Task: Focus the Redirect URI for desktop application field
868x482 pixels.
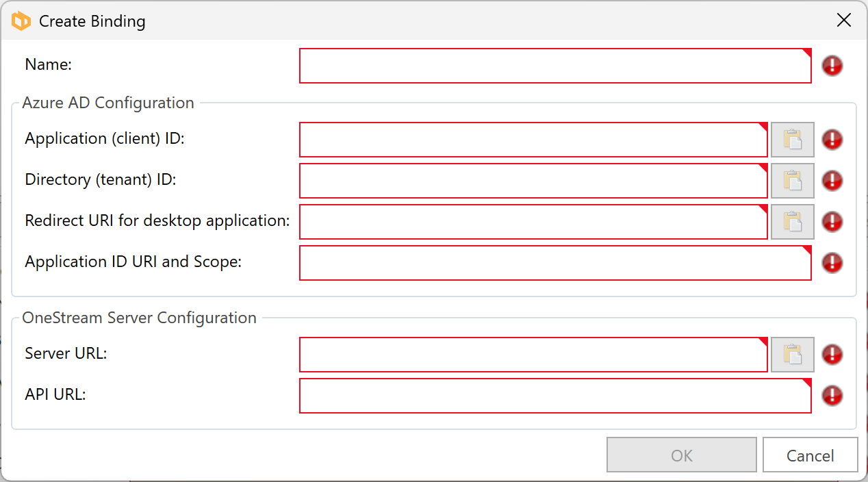Action: coord(533,222)
